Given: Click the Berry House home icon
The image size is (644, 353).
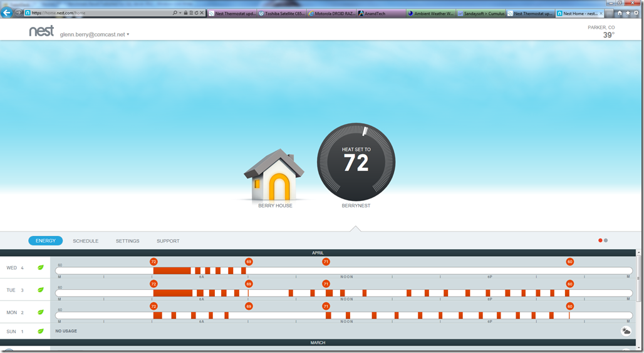Looking at the screenshot, I should 274,175.
